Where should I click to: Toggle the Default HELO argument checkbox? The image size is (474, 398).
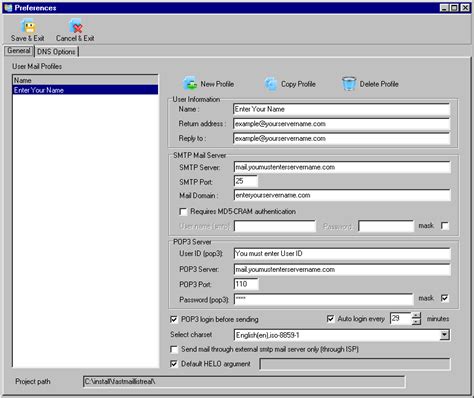(174, 364)
